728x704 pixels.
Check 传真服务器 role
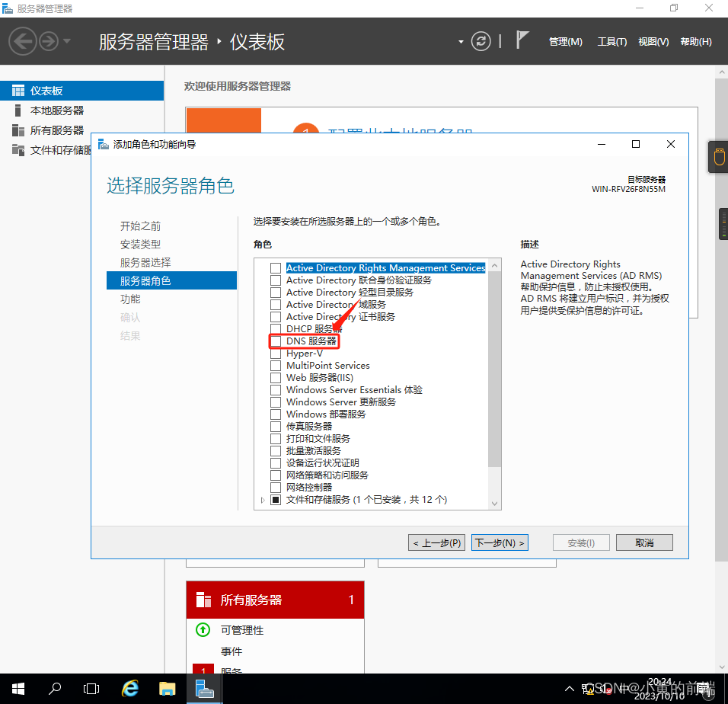[276, 427]
